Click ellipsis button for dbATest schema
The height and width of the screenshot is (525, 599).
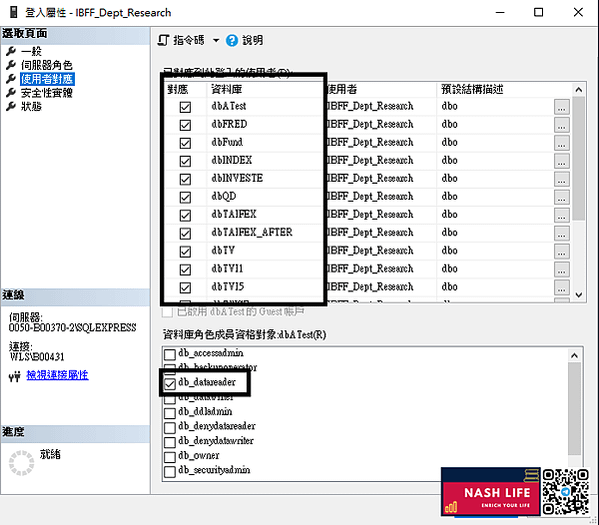561,107
